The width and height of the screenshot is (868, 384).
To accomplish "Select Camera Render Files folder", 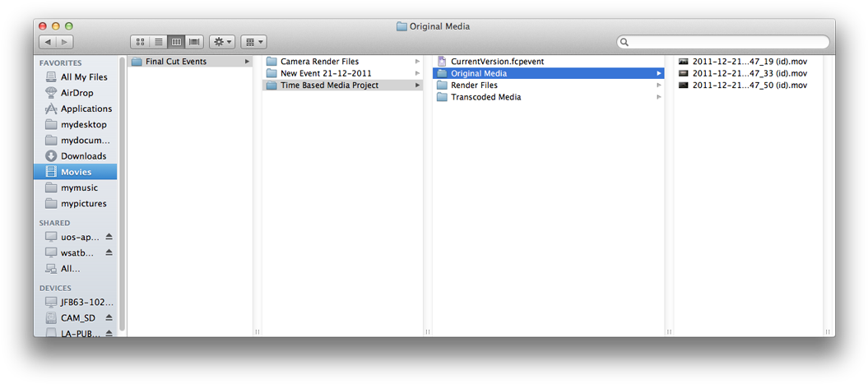I will coord(342,62).
